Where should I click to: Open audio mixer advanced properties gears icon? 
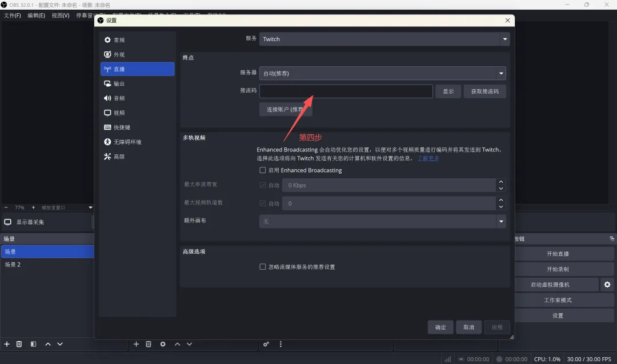click(266, 344)
